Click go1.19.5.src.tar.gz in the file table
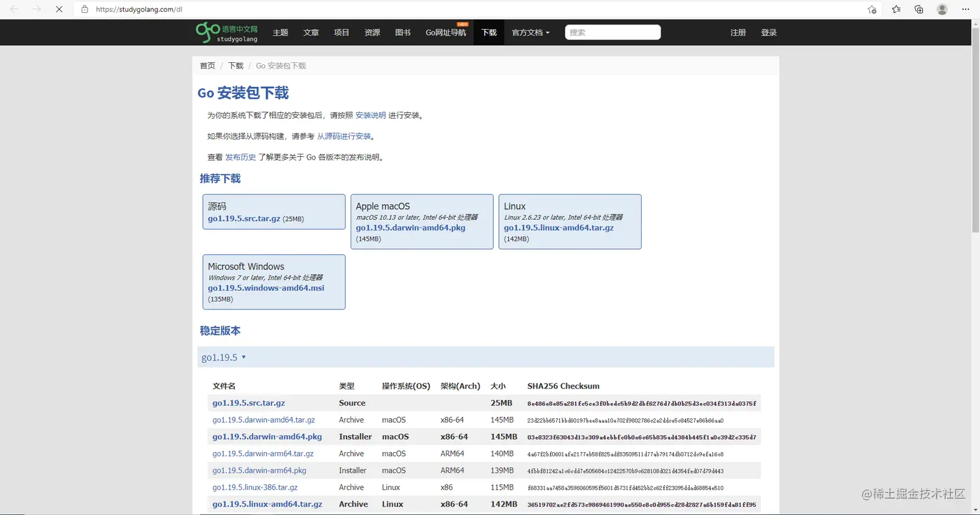Screen dimensions: 980x515 [x=249, y=403]
